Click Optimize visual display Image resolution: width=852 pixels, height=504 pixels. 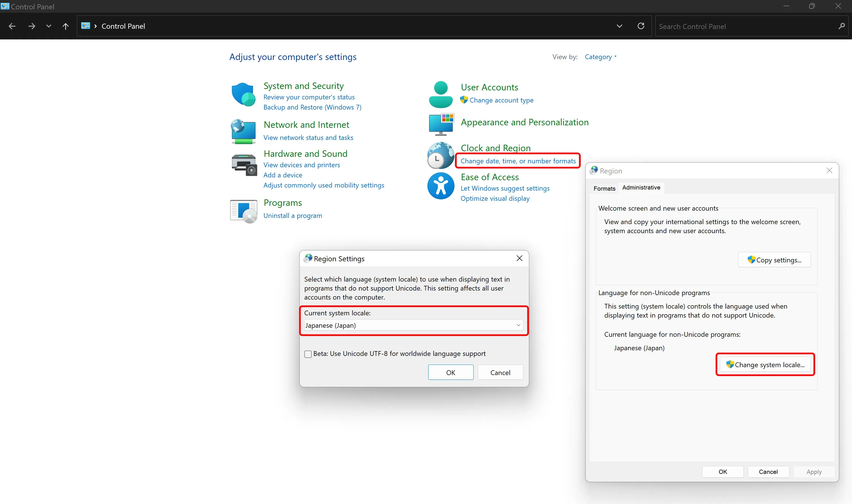(x=495, y=199)
